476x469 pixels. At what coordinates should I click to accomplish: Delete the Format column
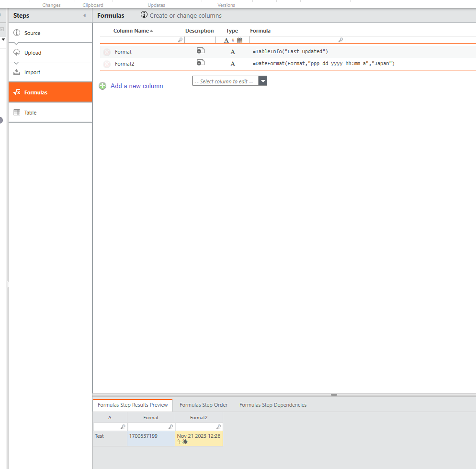click(107, 52)
